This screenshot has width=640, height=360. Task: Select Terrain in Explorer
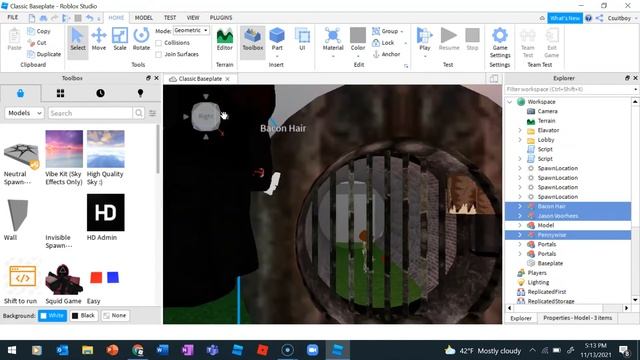pos(546,121)
